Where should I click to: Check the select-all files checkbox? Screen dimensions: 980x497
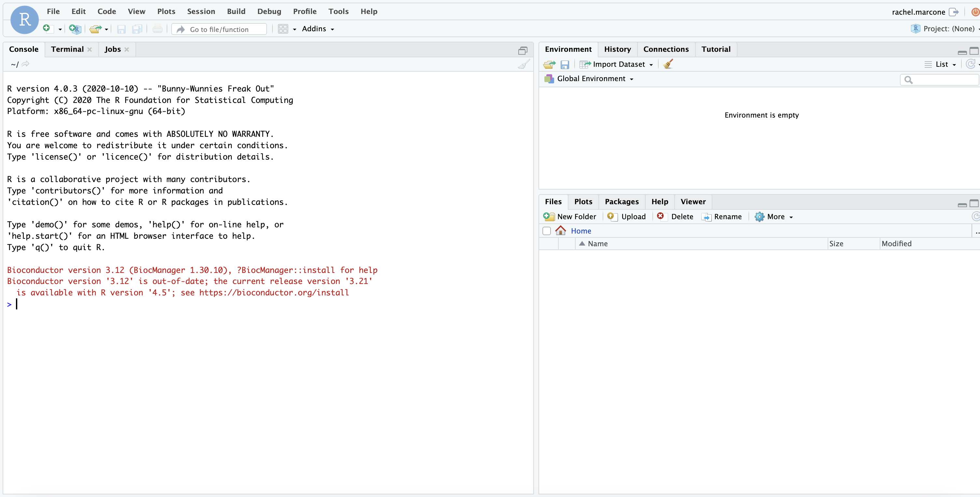coord(547,231)
